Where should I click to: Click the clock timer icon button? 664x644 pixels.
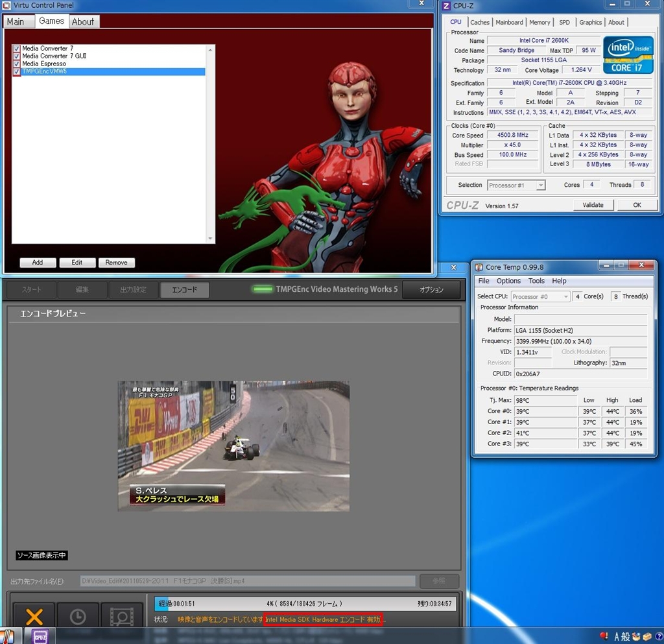coord(78,615)
